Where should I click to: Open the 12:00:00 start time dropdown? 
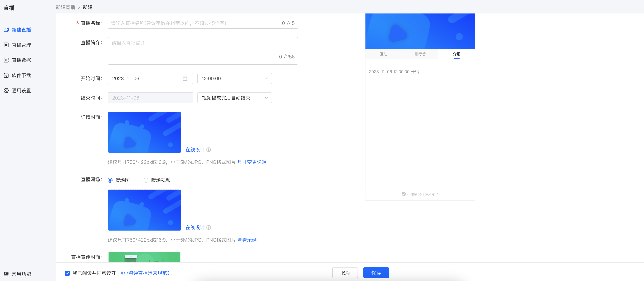click(x=235, y=78)
